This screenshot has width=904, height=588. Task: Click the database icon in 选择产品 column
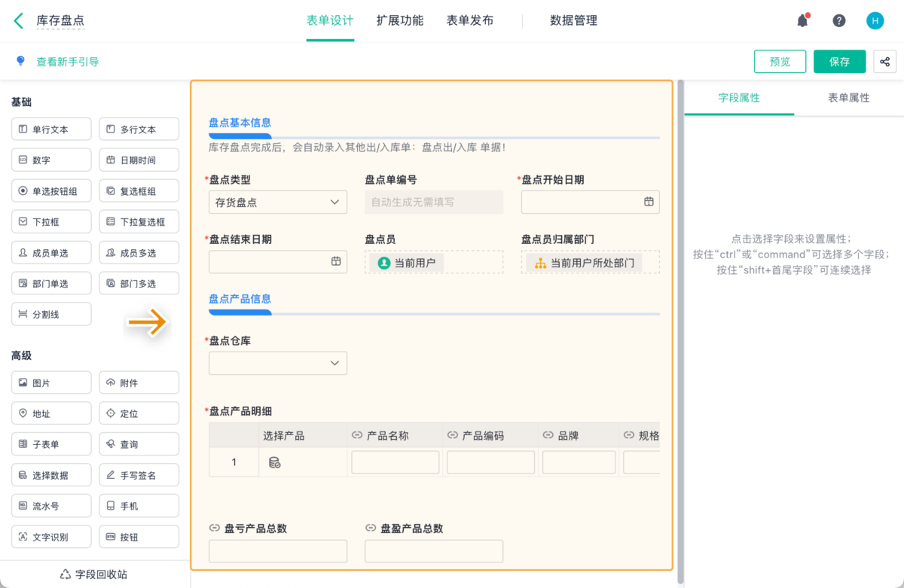[x=274, y=462]
